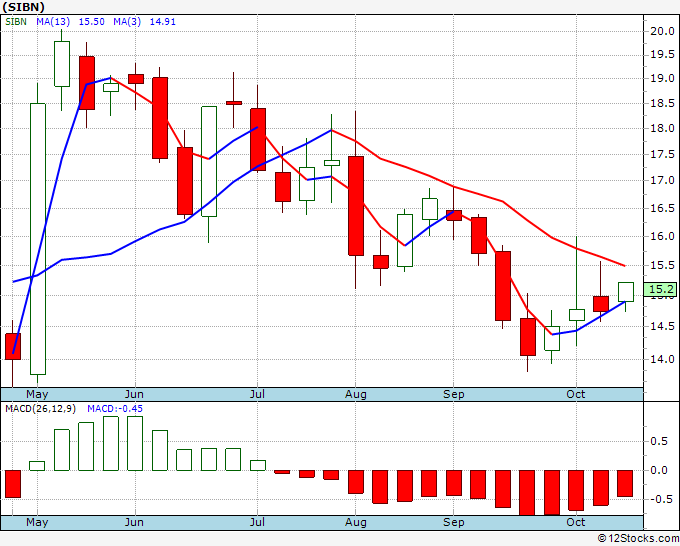
Task: Click the 18.0 price axis label
Action: click(662, 128)
